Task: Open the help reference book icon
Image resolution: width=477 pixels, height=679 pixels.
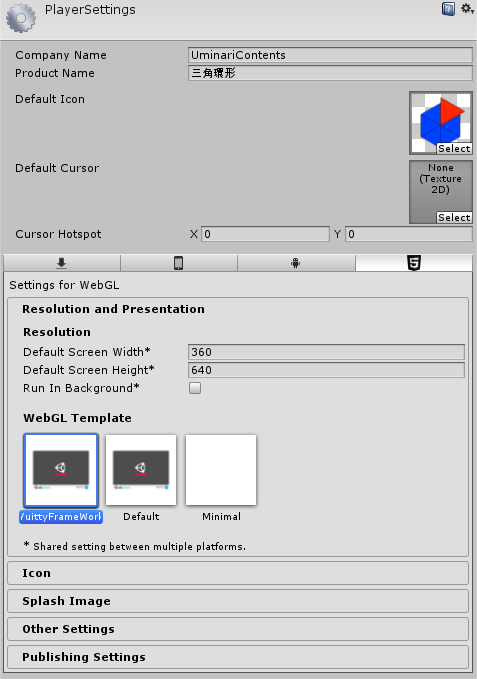Action: tap(448, 9)
